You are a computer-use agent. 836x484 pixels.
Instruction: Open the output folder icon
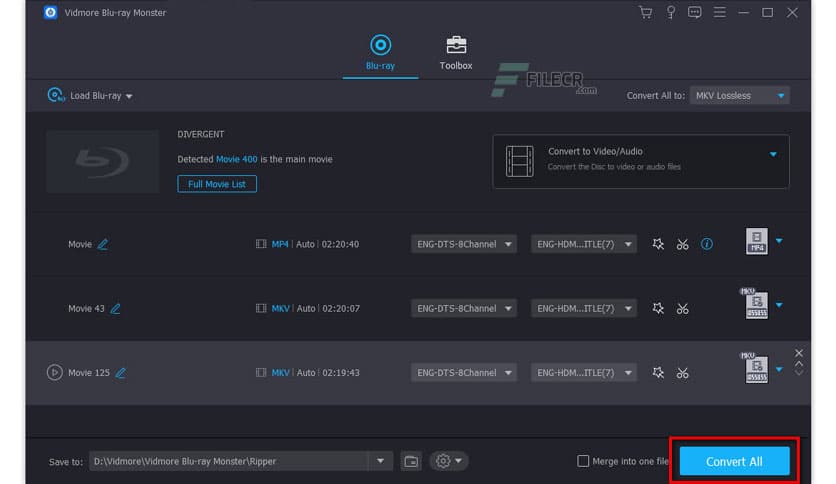[x=411, y=461]
